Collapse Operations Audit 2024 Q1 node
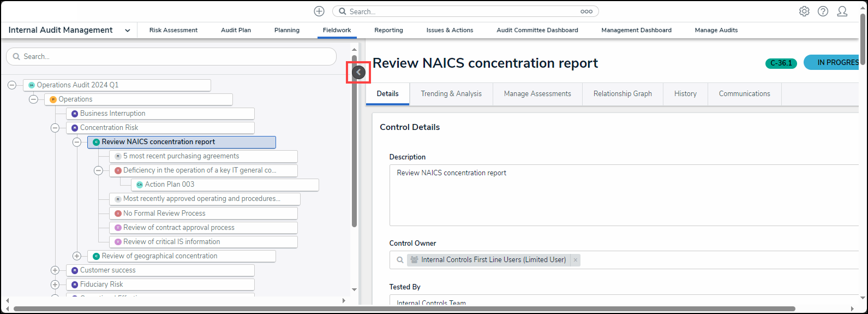The height and width of the screenshot is (314, 868). [x=12, y=85]
